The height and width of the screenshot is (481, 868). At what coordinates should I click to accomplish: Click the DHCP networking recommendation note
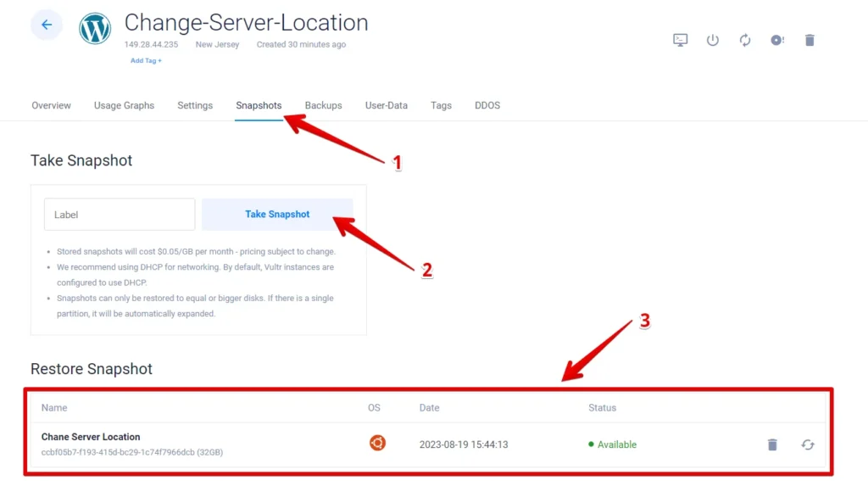196,275
